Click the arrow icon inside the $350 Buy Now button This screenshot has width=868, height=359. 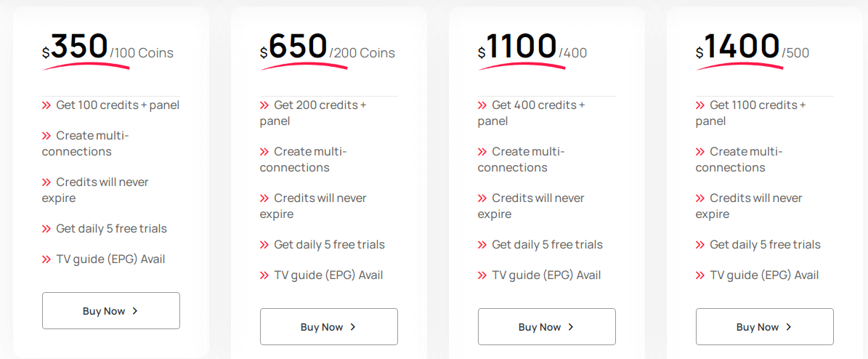pyautogui.click(x=135, y=311)
